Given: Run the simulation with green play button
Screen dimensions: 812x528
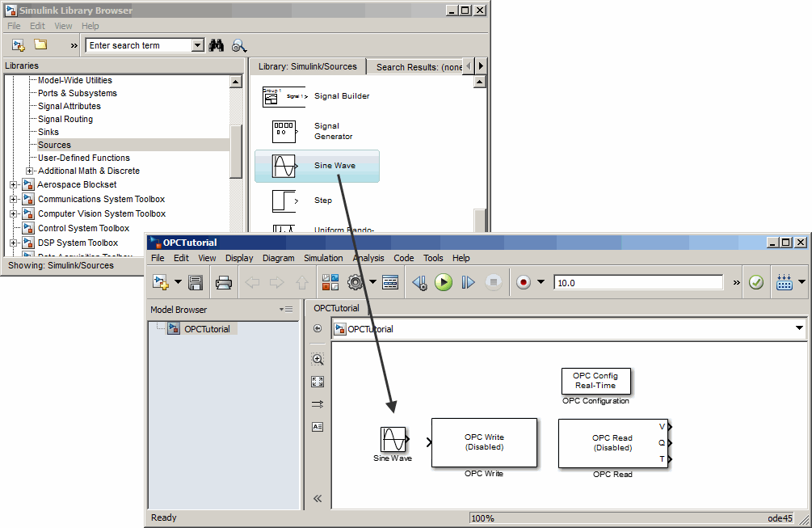Looking at the screenshot, I should [x=444, y=282].
